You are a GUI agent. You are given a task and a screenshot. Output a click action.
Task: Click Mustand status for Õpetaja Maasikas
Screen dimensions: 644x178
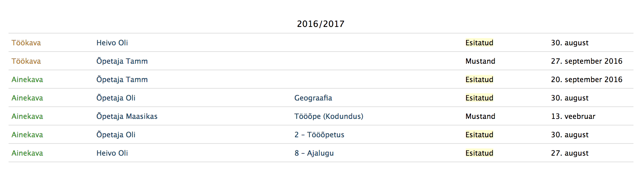click(x=480, y=116)
